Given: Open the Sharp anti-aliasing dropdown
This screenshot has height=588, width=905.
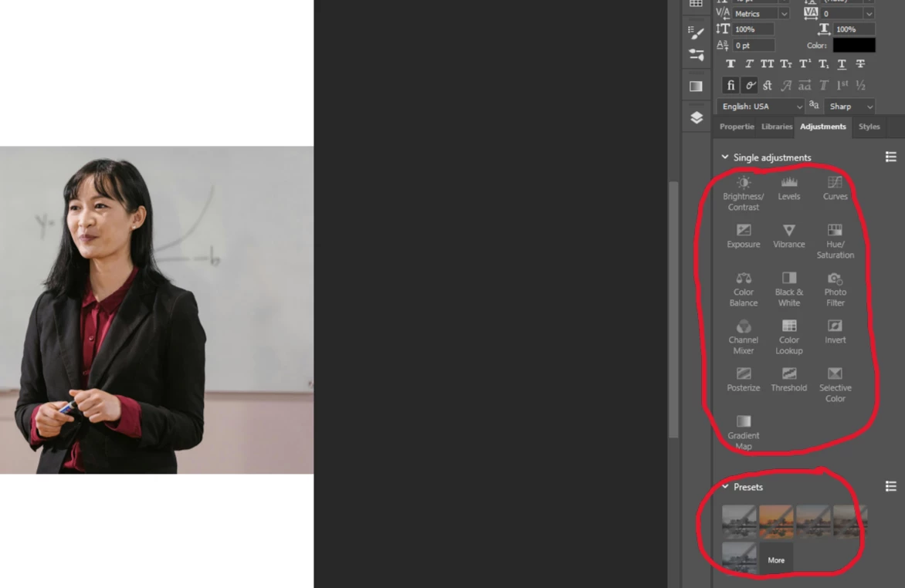Looking at the screenshot, I should [x=849, y=106].
